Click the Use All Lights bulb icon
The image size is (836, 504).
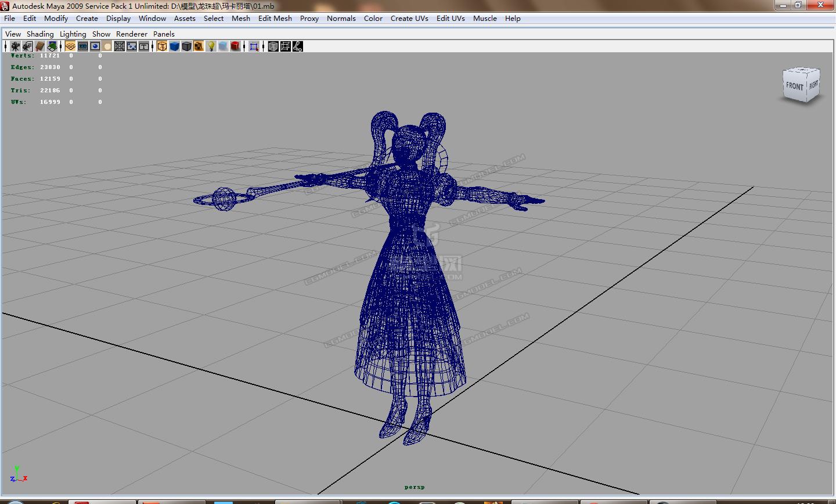point(211,46)
